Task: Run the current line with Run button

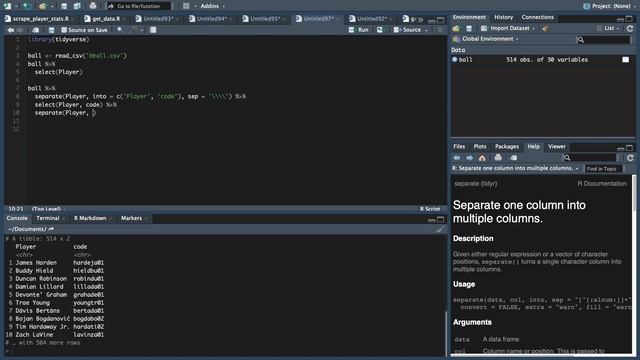Action: 359,30
